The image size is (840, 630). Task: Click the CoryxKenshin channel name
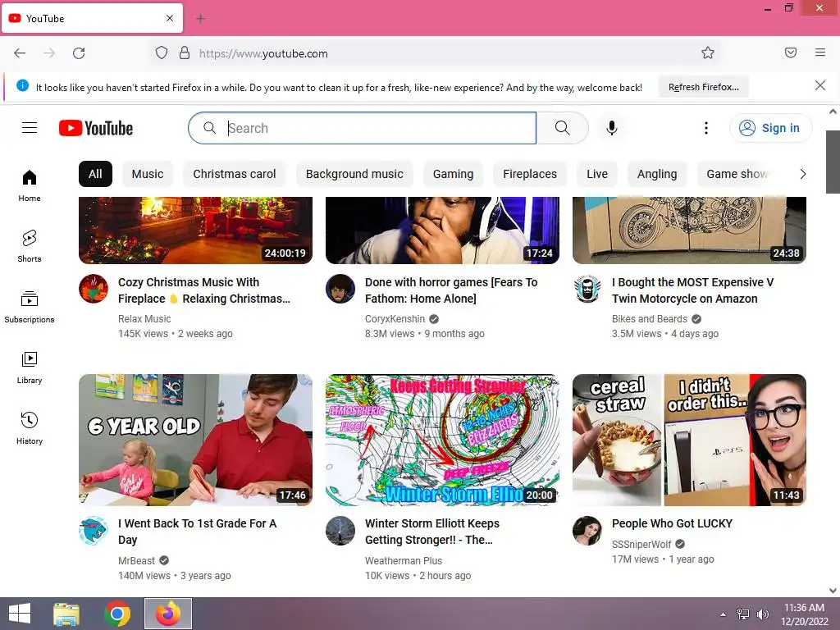tap(395, 319)
